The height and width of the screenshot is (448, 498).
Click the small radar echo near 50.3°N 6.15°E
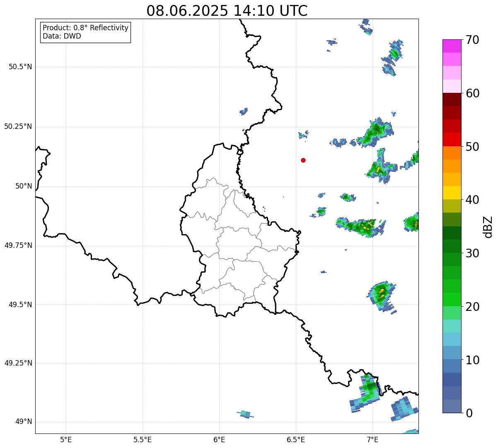pyautogui.click(x=244, y=111)
